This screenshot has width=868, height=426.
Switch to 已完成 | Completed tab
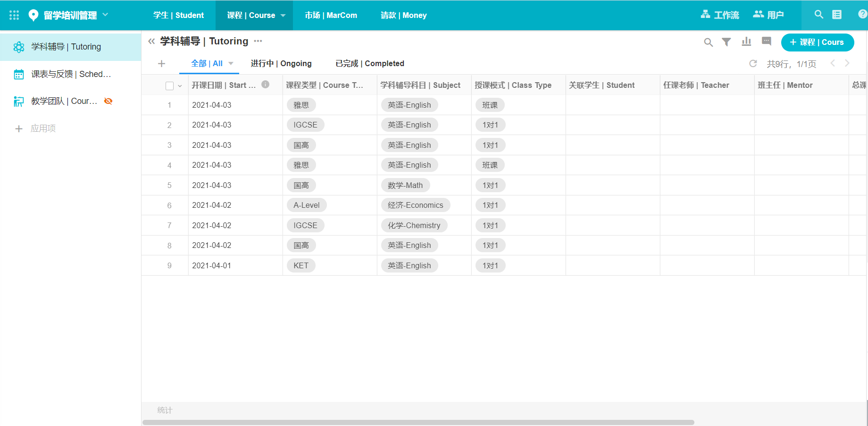click(369, 64)
